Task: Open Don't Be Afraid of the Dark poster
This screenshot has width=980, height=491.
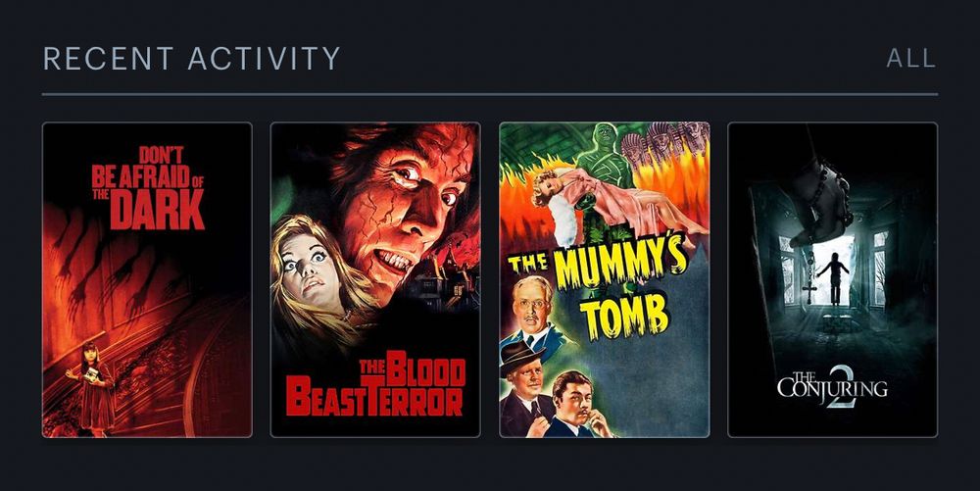Action: pyautogui.click(x=147, y=280)
